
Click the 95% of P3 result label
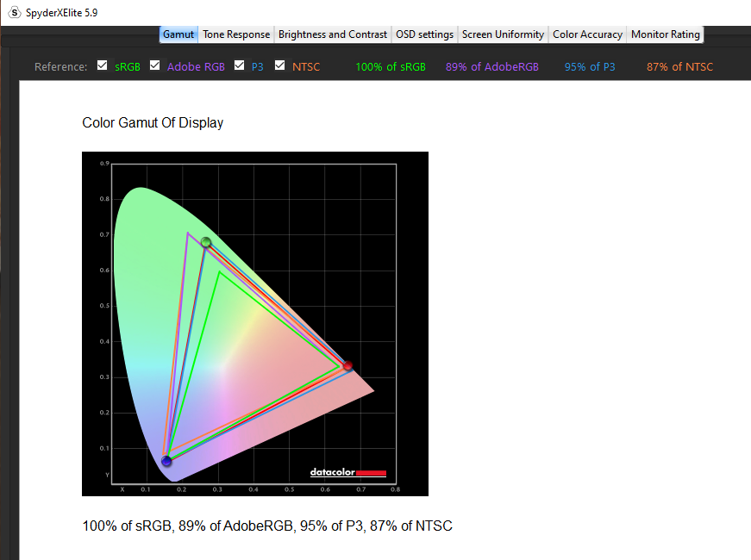pyautogui.click(x=590, y=67)
